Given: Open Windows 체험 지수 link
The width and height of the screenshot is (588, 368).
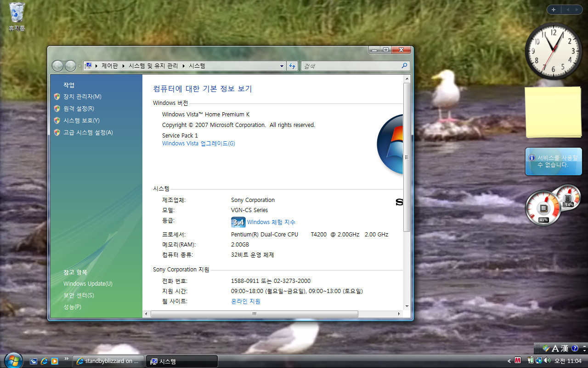Looking at the screenshot, I should pos(271,222).
